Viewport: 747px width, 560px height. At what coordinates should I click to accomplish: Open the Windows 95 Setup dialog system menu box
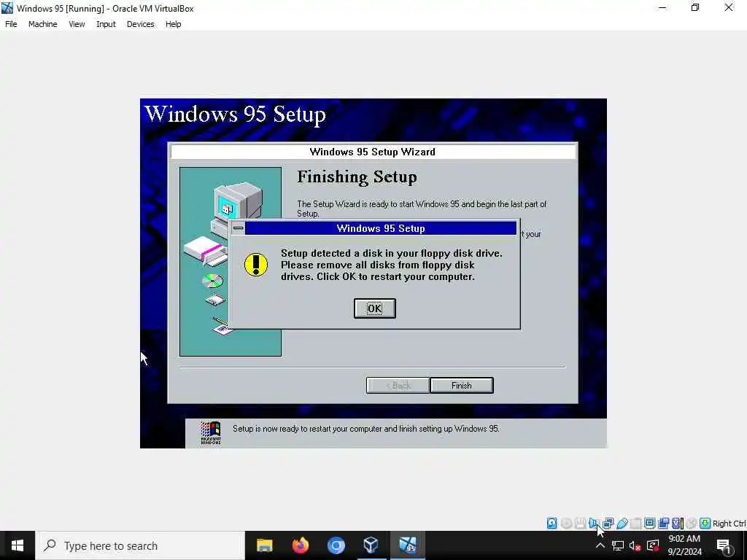239,228
